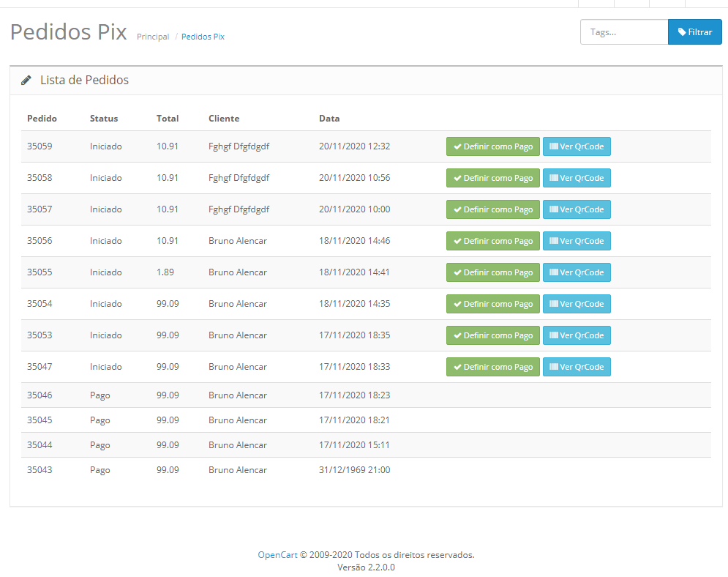View QR code for order 35059
Image resolution: width=728 pixels, height=577 pixels.
(x=576, y=146)
